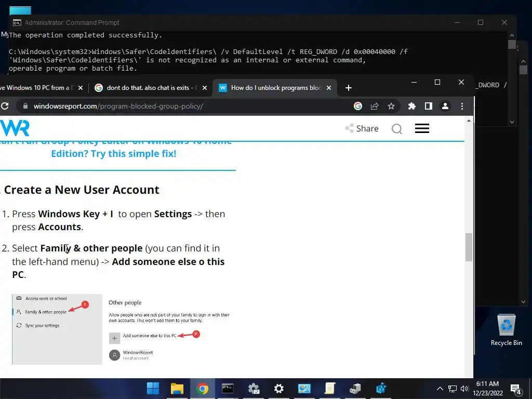Image resolution: width=532 pixels, height=399 pixels.
Task: Open Control Panel taskbar icon
Action: point(304,389)
